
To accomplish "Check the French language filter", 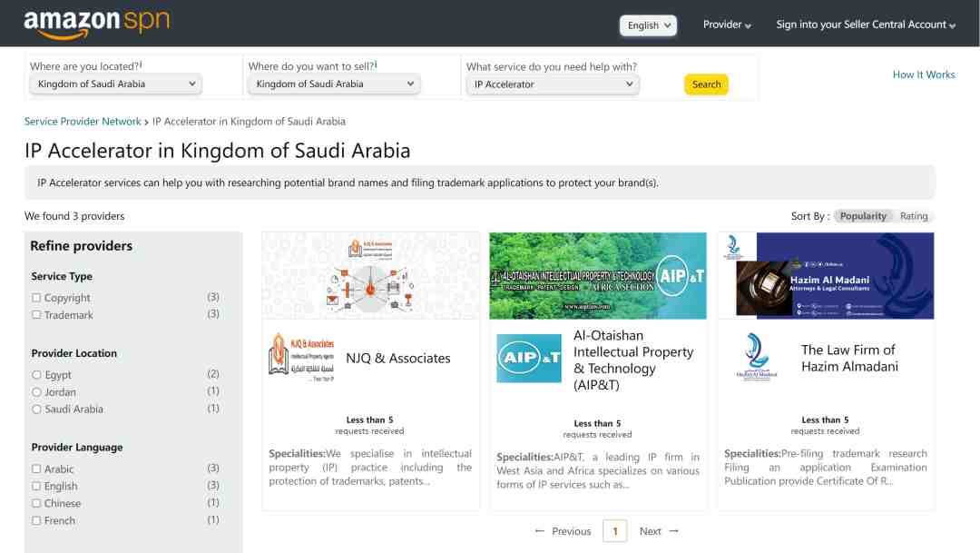I will tap(36, 520).
